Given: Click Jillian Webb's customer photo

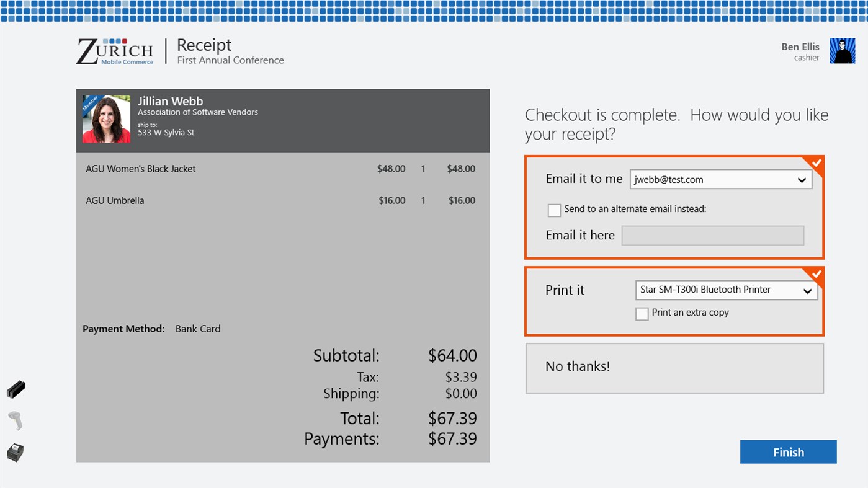Looking at the screenshot, I should pos(105,119).
